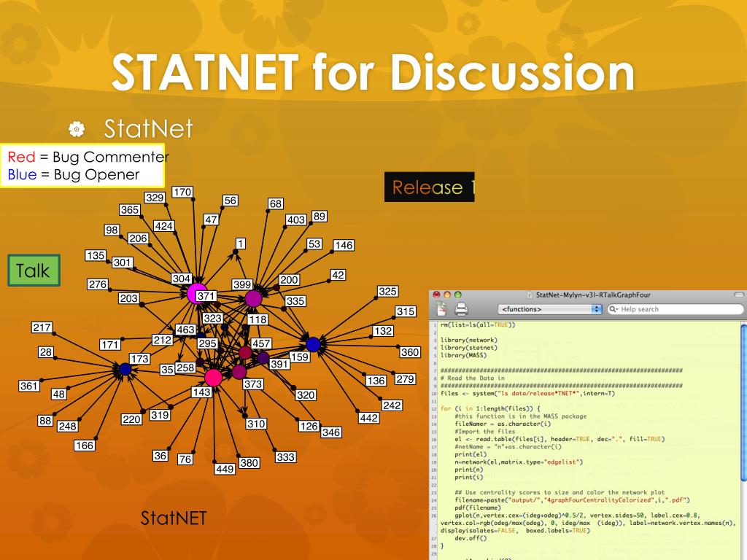The image size is (747, 560).
Task: Click the node label 146
Action: click(344, 245)
